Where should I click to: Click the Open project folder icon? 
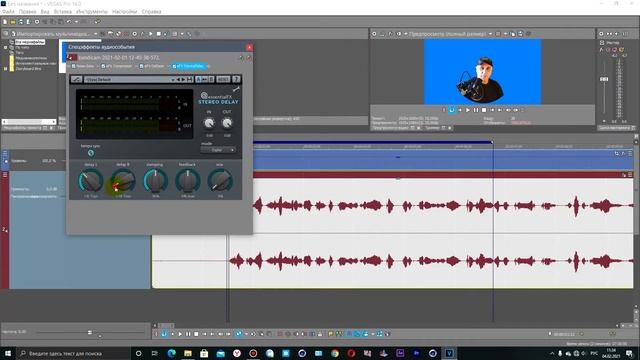pos(13,22)
